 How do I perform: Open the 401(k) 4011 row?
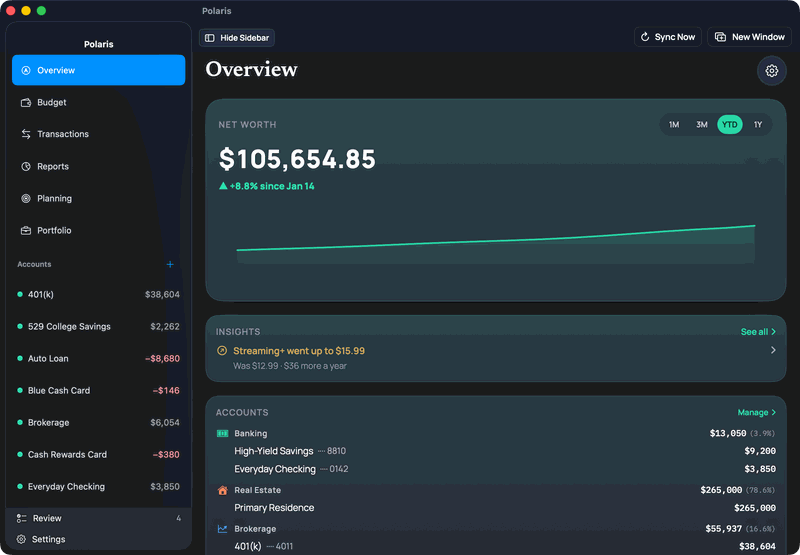pyautogui.click(x=495, y=546)
